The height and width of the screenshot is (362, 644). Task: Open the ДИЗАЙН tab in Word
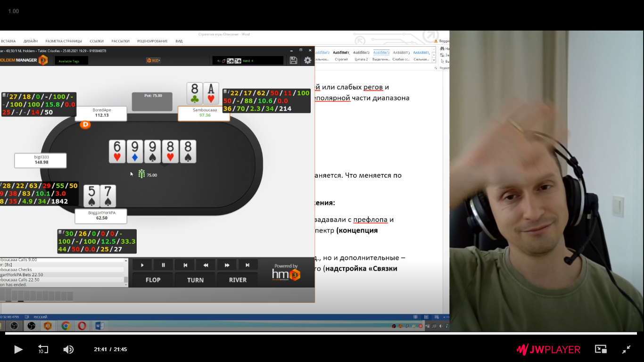[x=31, y=41]
